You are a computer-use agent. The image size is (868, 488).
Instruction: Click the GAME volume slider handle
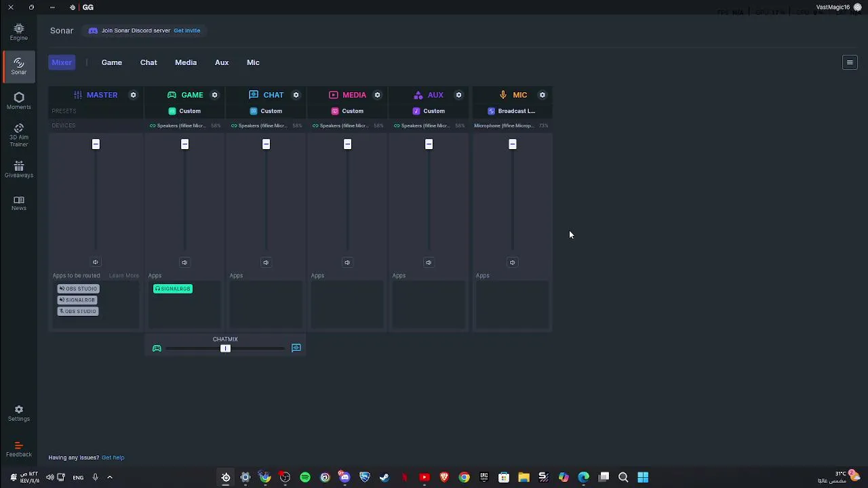click(184, 144)
